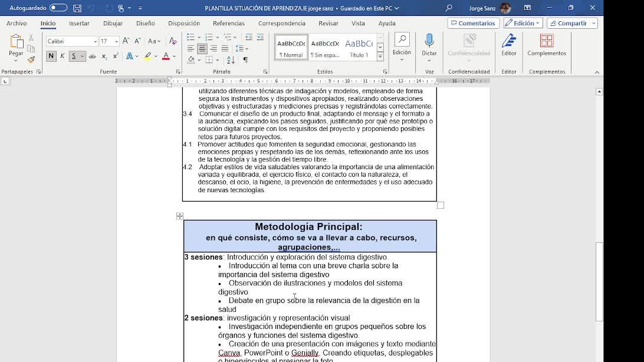The image size is (644, 362).
Task: Click the Comentarios button
Action: 473,23
